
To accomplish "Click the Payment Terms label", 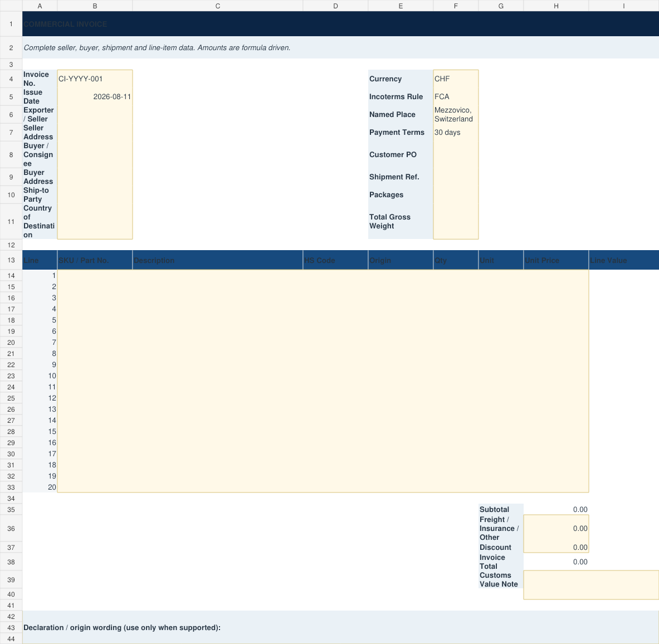I will 401,133.
